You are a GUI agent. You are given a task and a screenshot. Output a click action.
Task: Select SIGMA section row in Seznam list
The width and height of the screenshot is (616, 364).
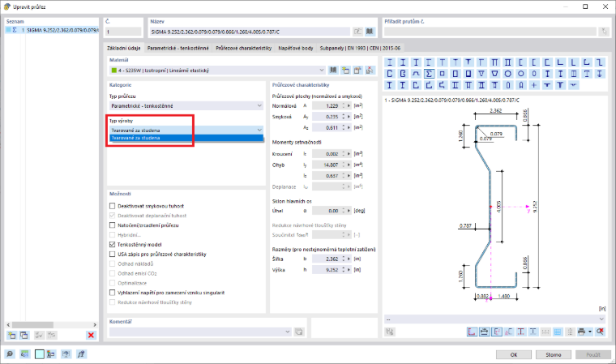click(x=52, y=30)
